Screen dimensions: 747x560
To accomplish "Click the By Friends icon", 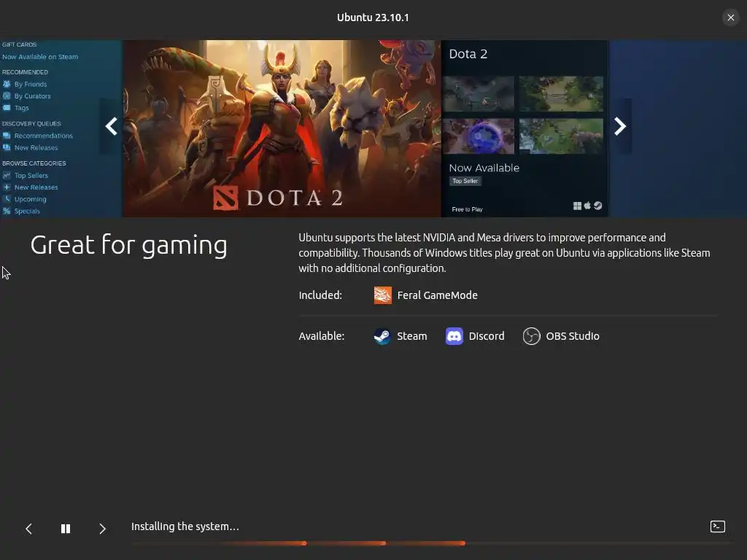I will tap(7, 84).
